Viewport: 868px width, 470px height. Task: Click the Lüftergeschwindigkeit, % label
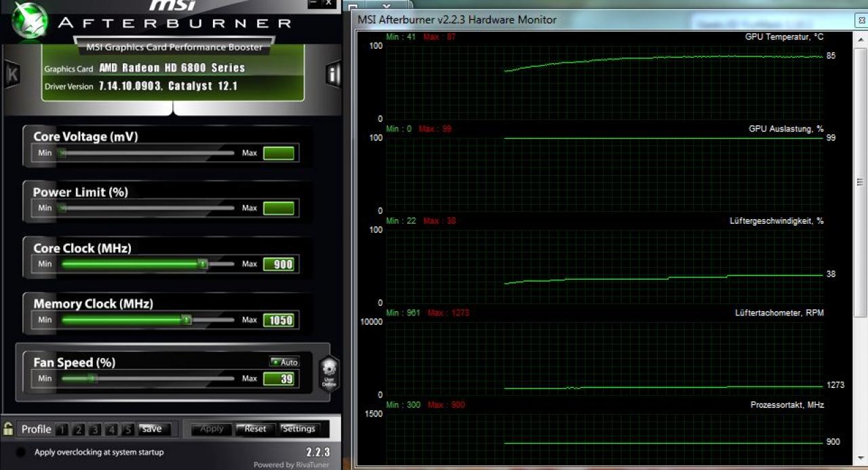click(776, 221)
